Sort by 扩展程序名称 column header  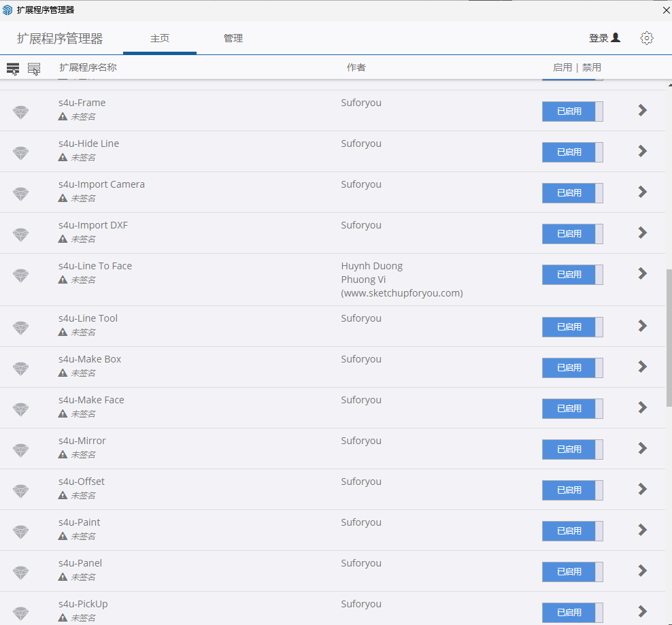click(88, 67)
